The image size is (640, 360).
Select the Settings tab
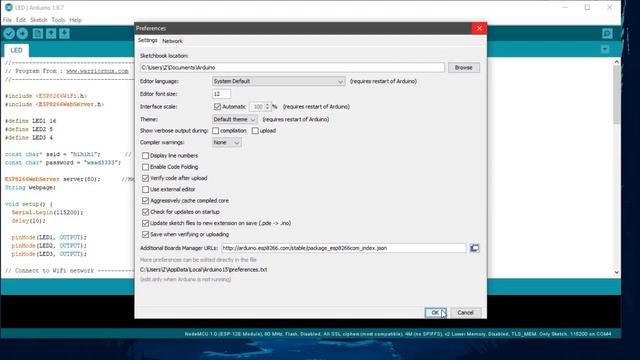point(147,40)
